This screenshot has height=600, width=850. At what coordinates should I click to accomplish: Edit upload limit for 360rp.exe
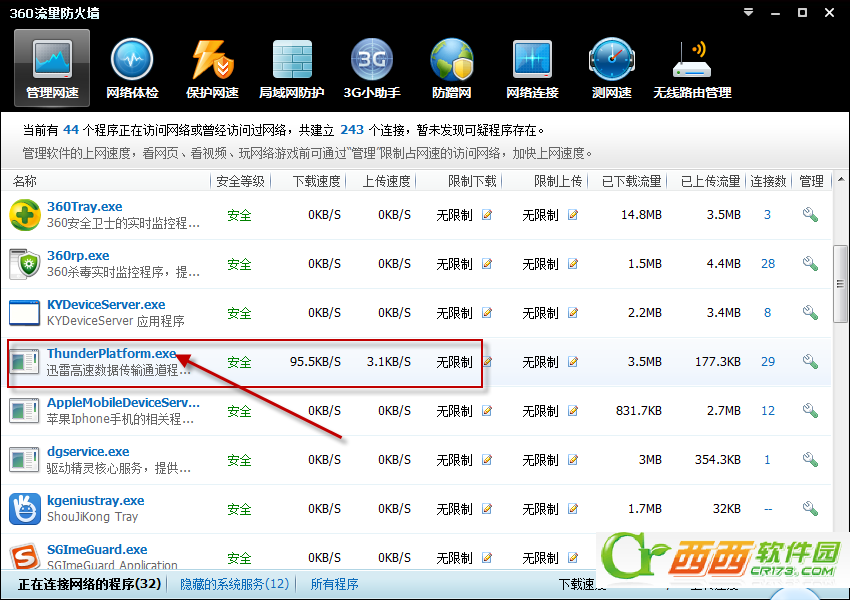click(573, 263)
